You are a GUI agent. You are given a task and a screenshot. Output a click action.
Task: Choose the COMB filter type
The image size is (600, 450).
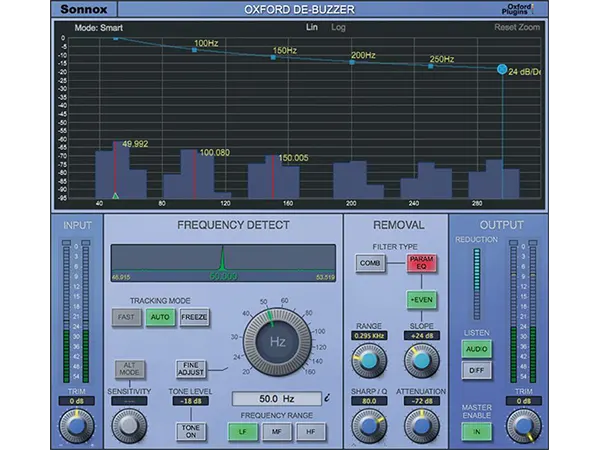pyautogui.click(x=370, y=263)
